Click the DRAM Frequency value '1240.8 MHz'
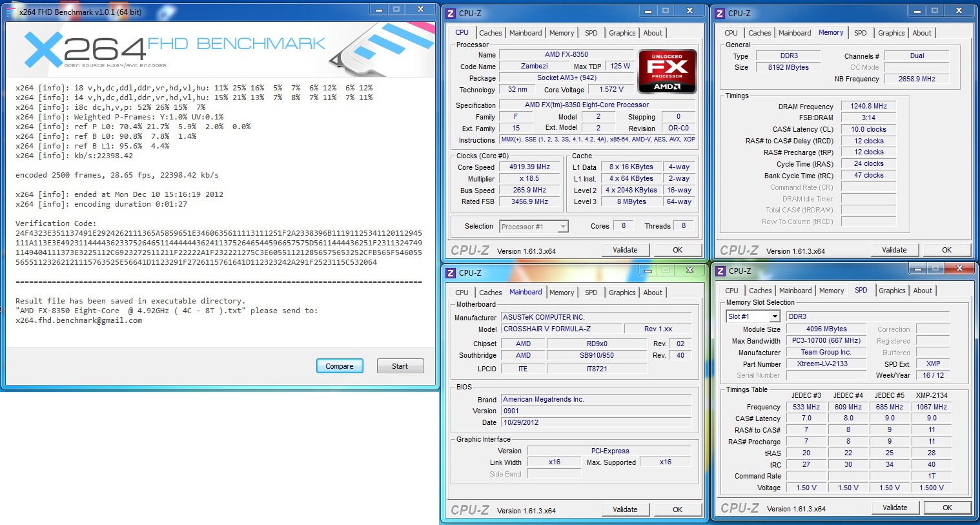This screenshot has height=525, width=980. (868, 107)
